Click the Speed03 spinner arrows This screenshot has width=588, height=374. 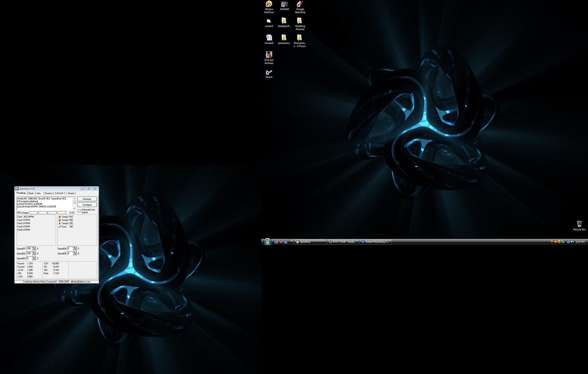(34, 258)
